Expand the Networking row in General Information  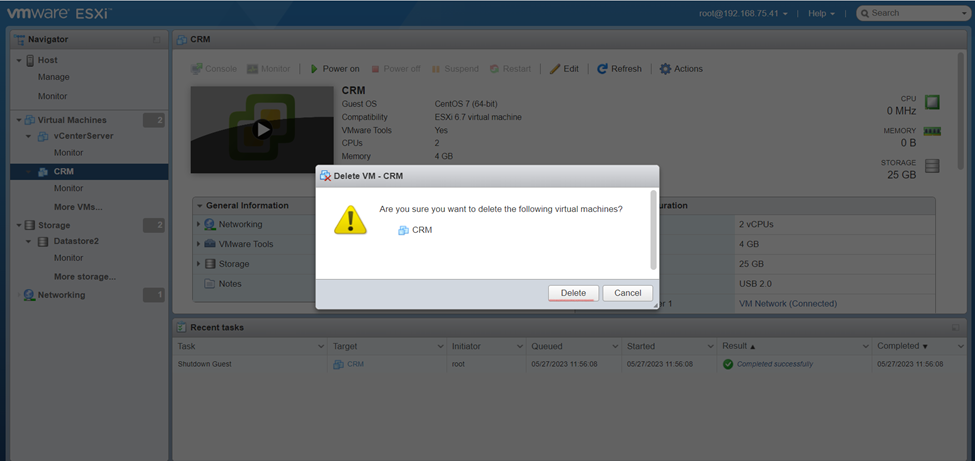coord(198,224)
